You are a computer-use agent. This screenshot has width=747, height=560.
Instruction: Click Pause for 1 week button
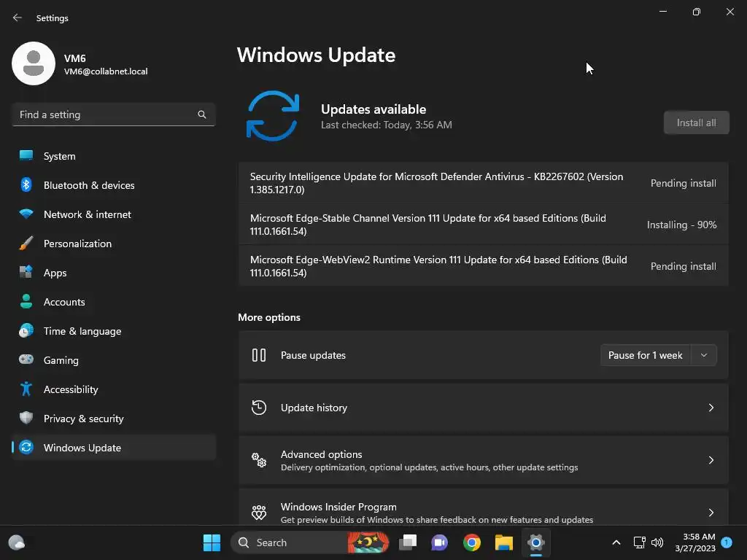pos(646,355)
